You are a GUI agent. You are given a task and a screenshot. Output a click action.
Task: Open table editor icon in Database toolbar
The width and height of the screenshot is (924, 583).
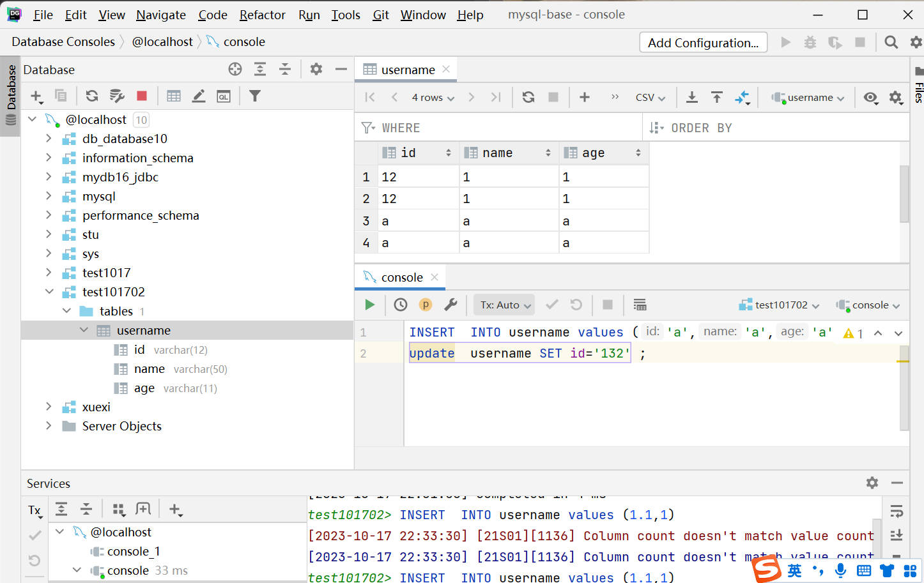(173, 96)
